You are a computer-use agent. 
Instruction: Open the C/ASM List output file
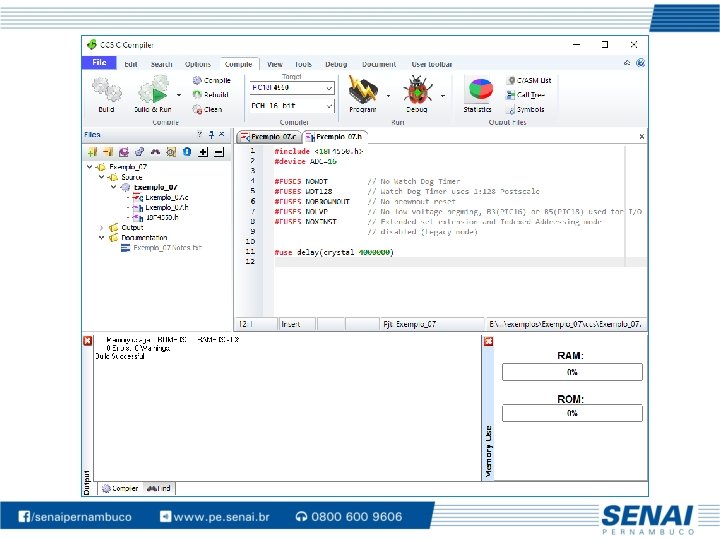pyautogui.click(x=529, y=80)
